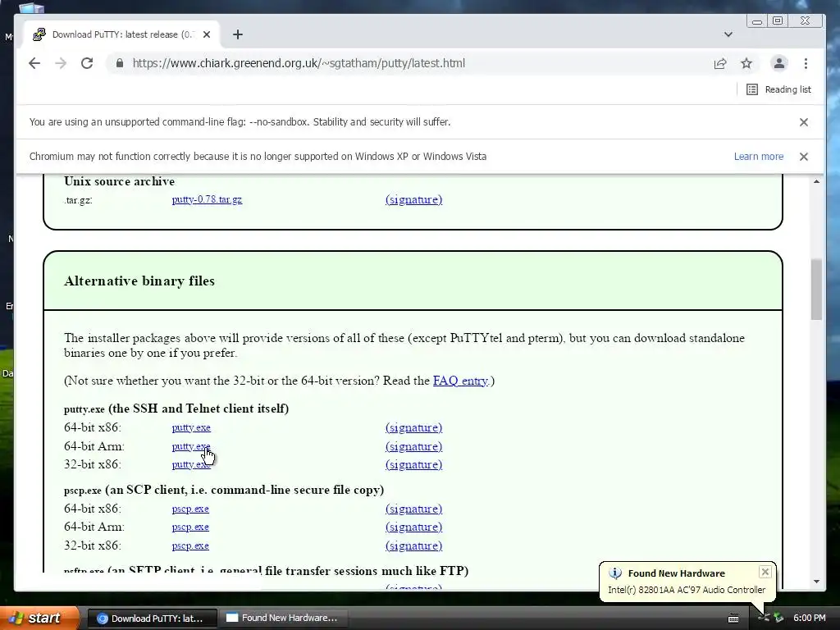The width and height of the screenshot is (840, 630).
Task: Open the Reading list panel
Action: (x=778, y=89)
